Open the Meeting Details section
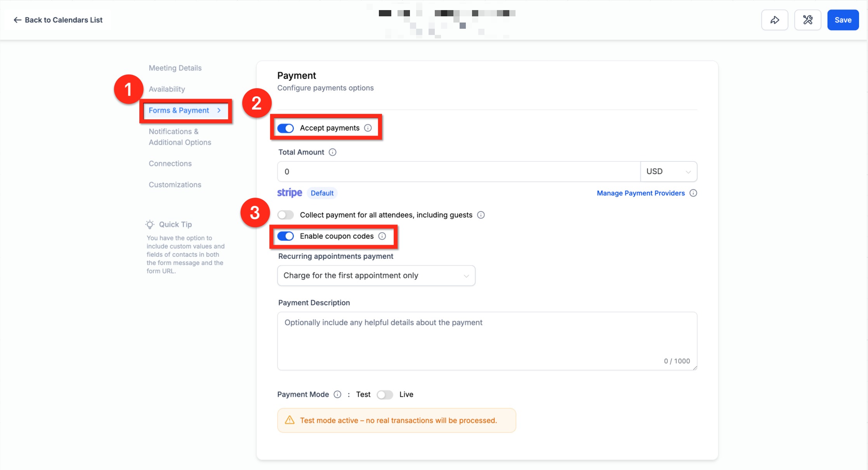 tap(175, 68)
